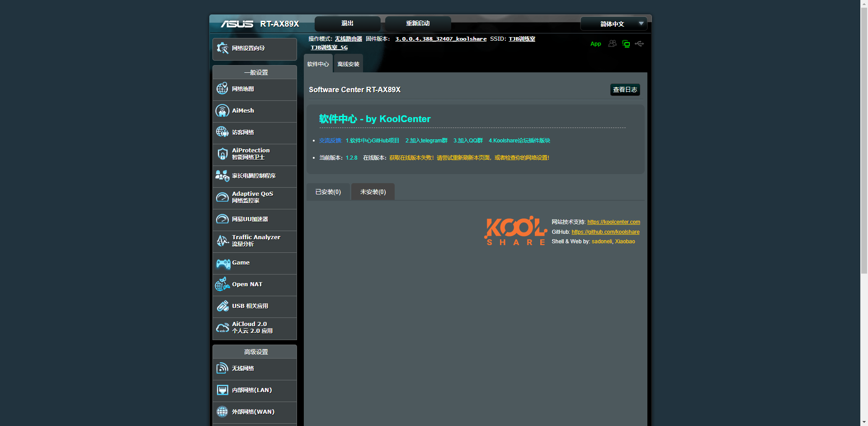Open Adaptive QoS gauge icon

click(222, 198)
